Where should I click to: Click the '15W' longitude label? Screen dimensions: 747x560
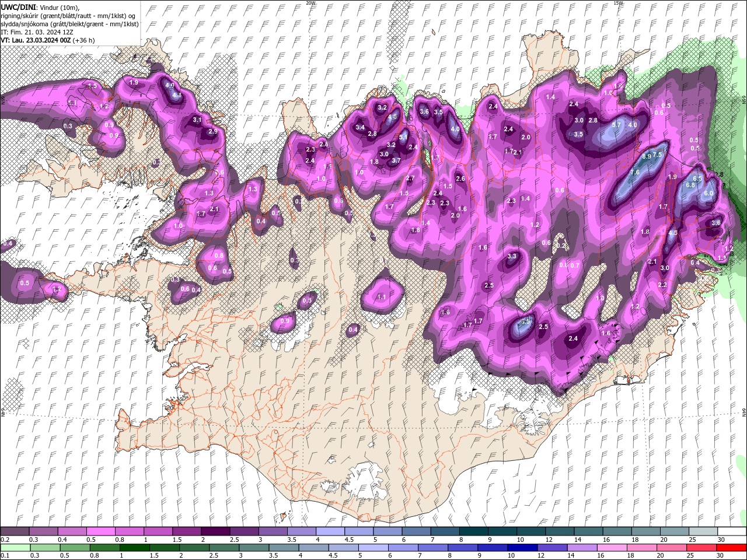pyautogui.click(x=618, y=3)
